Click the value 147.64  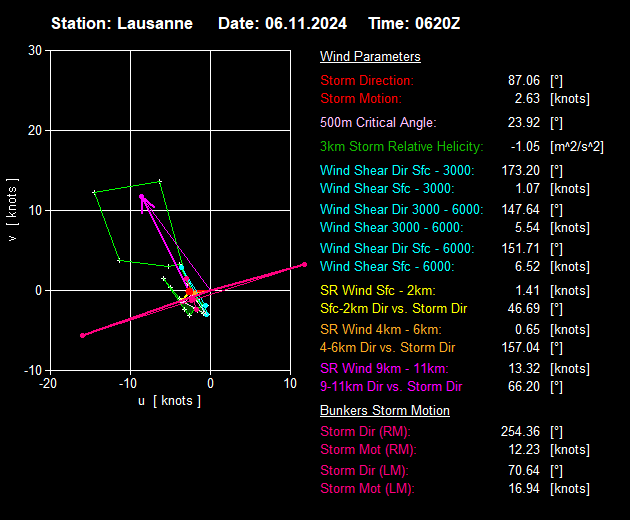tap(521, 209)
